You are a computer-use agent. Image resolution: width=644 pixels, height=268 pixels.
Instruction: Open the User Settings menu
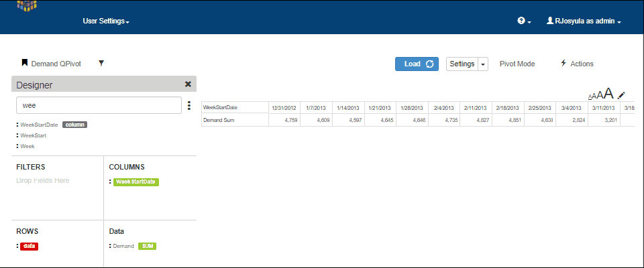[x=106, y=21]
